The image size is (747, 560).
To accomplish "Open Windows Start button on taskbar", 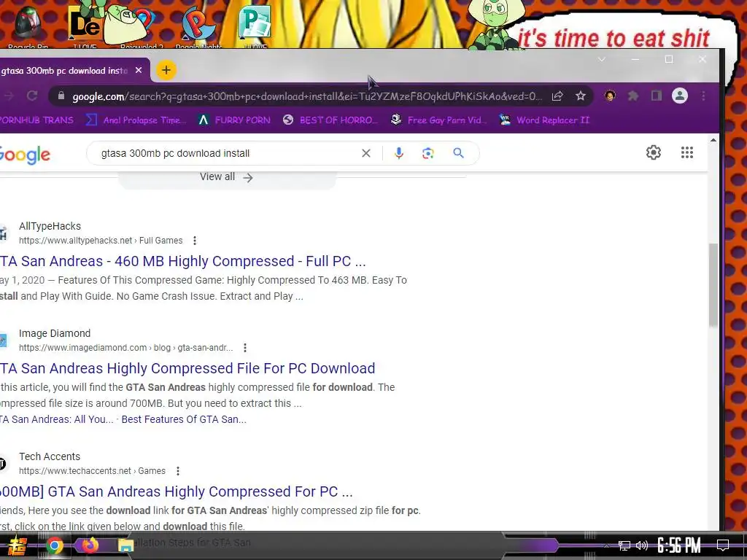I will 17,545.
